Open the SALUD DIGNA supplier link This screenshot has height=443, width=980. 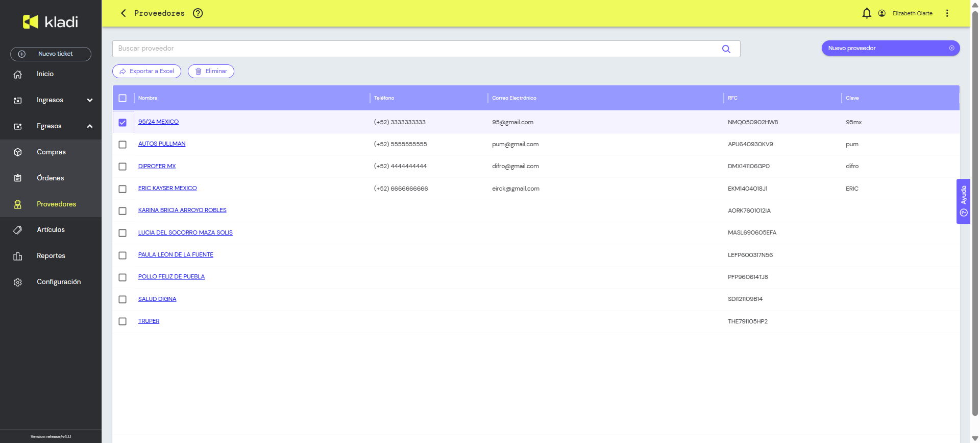tap(157, 299)
